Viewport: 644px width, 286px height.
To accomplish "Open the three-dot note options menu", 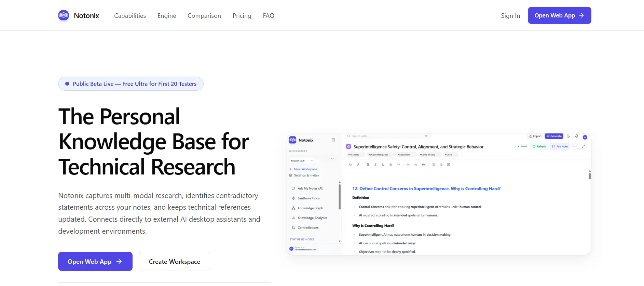I will tap(575, 146).
